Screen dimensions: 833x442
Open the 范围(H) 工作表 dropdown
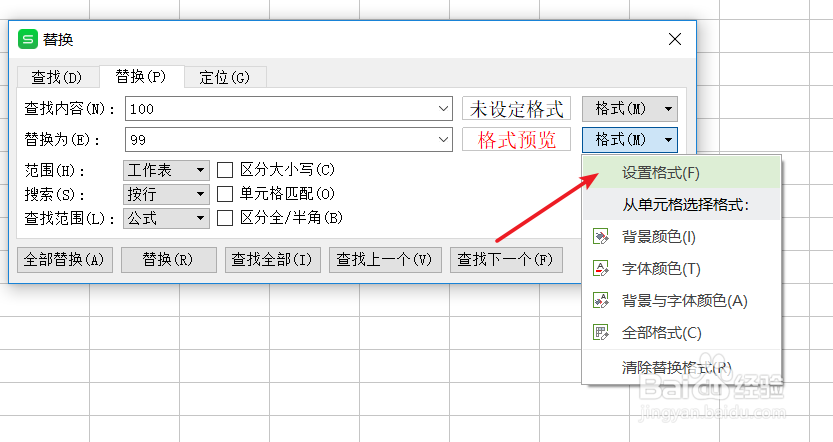[166, 171]
